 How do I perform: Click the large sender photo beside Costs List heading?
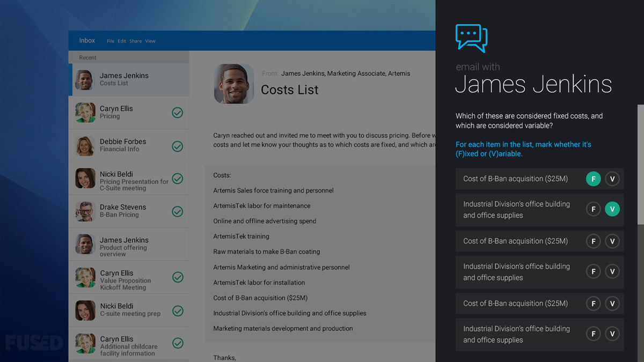234,84
